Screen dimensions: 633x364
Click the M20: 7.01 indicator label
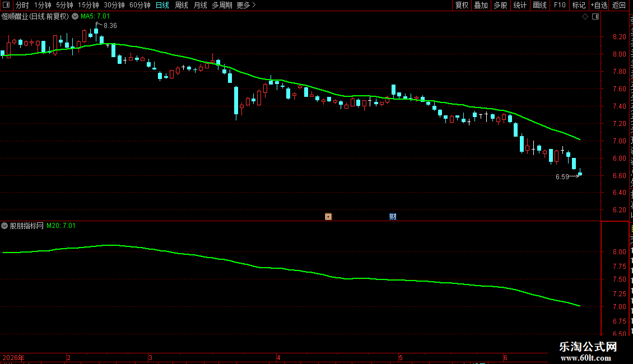coord(61,226)
